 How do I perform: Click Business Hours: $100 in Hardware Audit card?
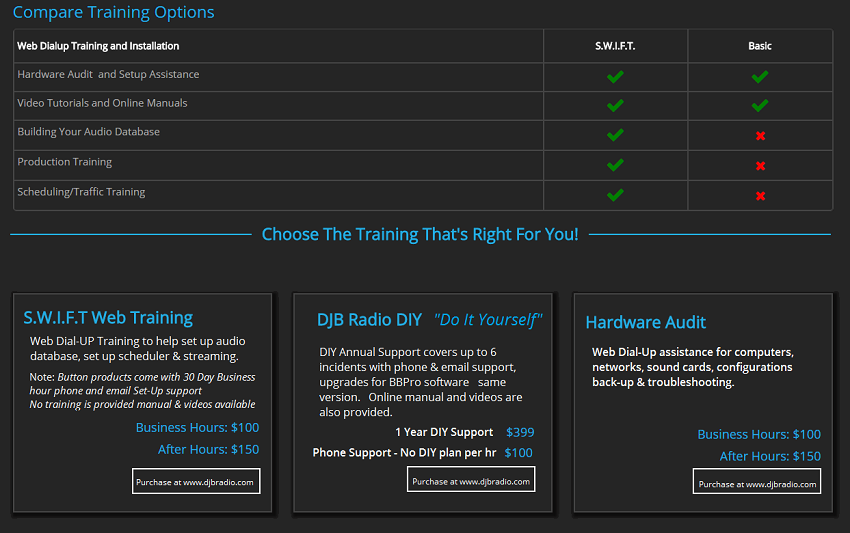pos(759,434)
